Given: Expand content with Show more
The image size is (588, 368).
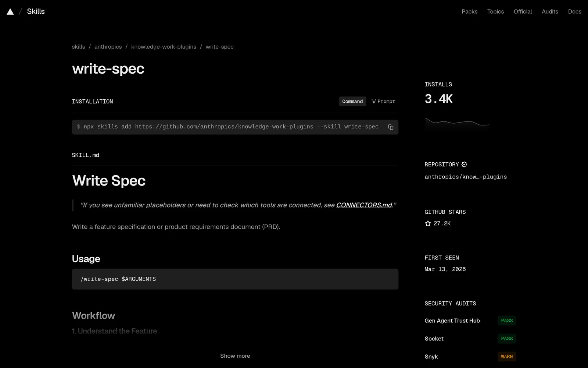Looking at the screenshot, I should [x=235, y=356].
